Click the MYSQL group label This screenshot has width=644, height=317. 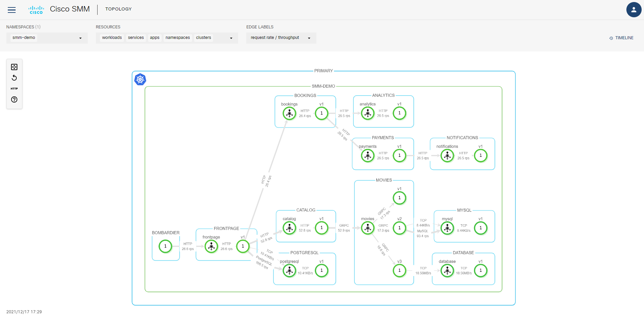tap(464, 210)
